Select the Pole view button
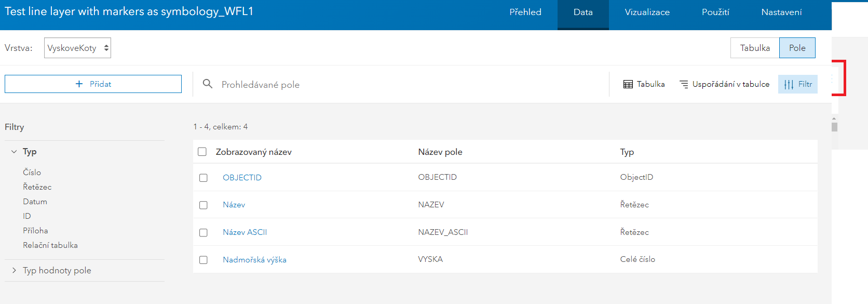This screenshot has height=304, width=868. click(x=797, y=48)
